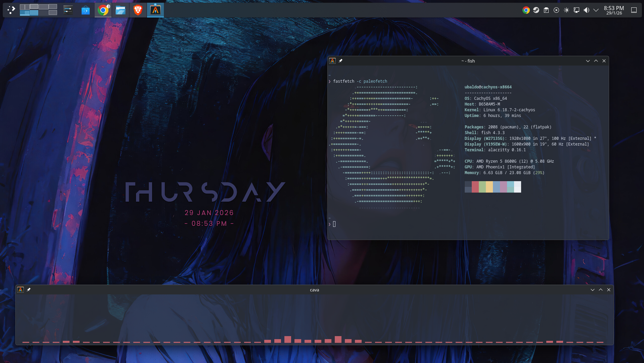The height and width of the screenshot is (363, 644).
Task: Switch to the Google Chrome task
Action: click(103, 10)
